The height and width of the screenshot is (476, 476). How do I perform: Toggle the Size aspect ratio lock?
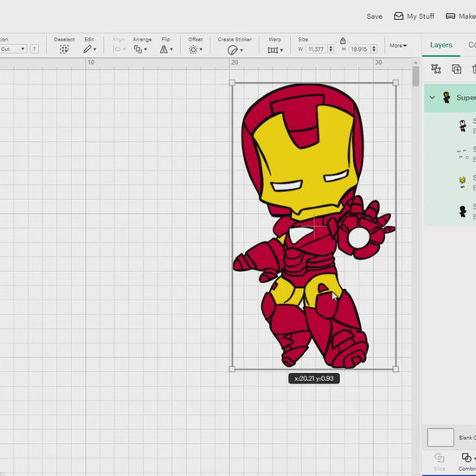343,41
